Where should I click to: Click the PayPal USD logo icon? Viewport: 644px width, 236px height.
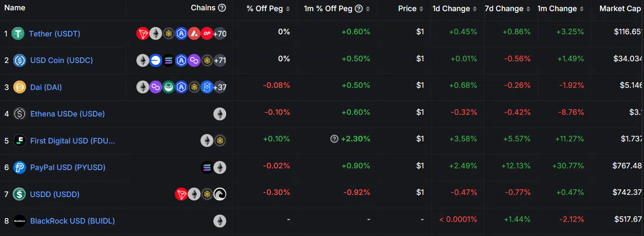(x=20, y=167)
